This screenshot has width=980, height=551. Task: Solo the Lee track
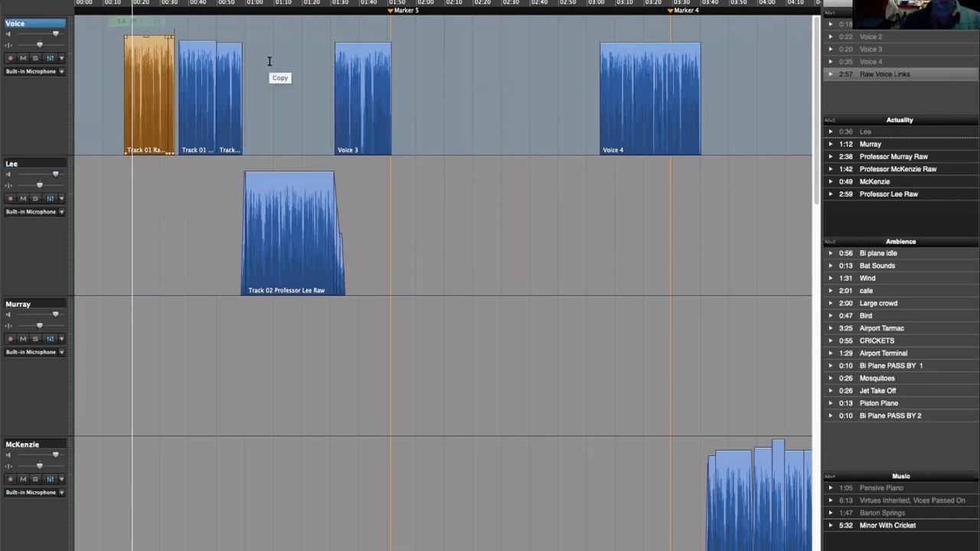(35, 198)
